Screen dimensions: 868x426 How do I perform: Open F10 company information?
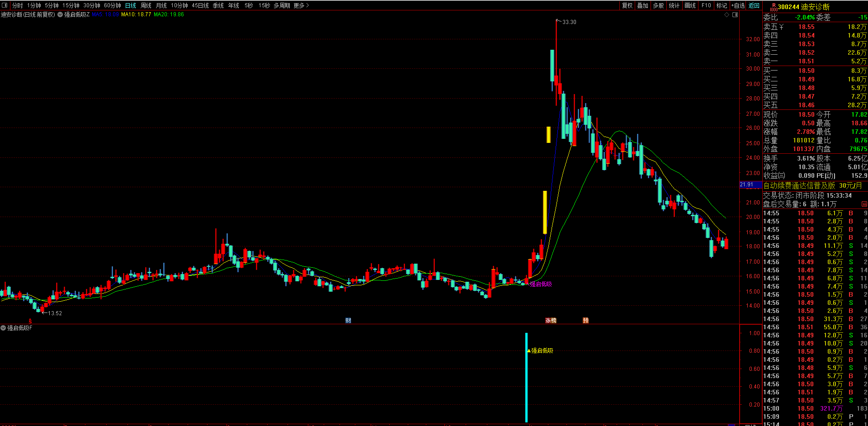coord(706,5)
